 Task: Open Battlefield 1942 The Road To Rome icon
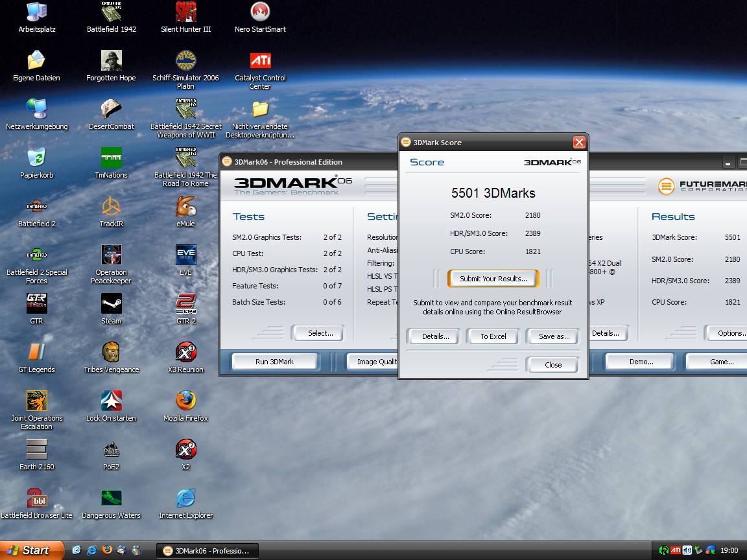[186, 167]
